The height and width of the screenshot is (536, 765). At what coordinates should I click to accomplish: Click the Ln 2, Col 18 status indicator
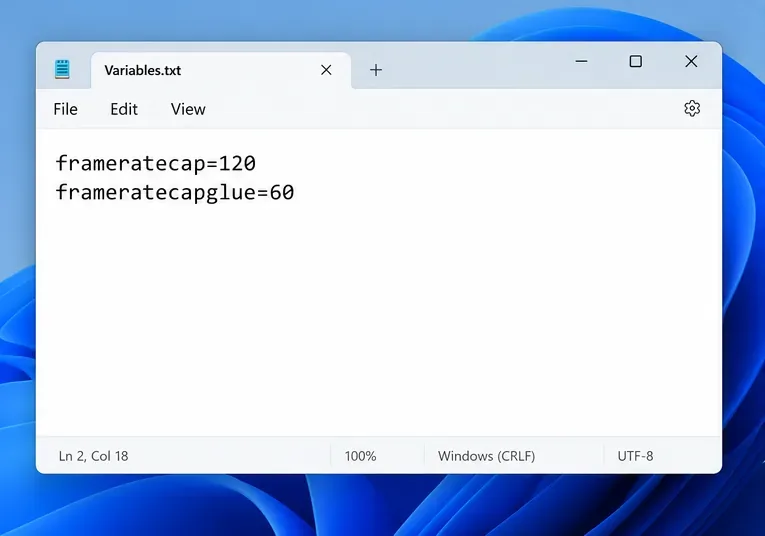click(93, 456)
